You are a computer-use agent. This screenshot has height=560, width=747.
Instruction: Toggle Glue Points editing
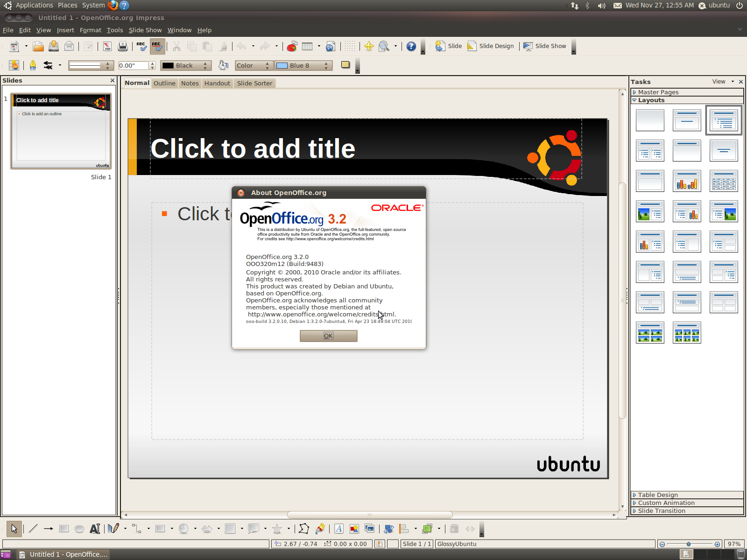pos(320,529)
